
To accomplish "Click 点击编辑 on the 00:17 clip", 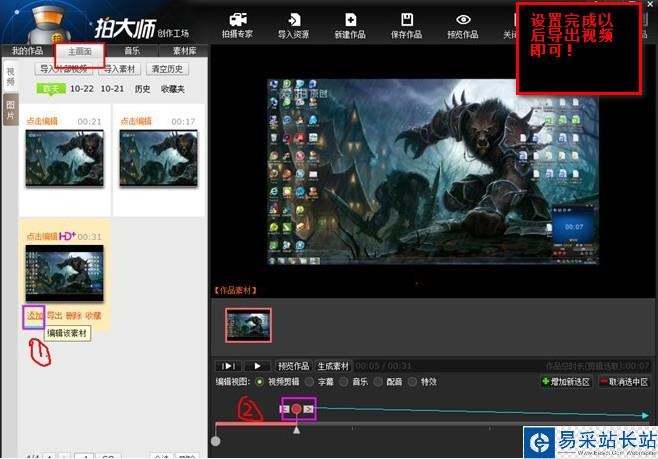I will 136,121.
